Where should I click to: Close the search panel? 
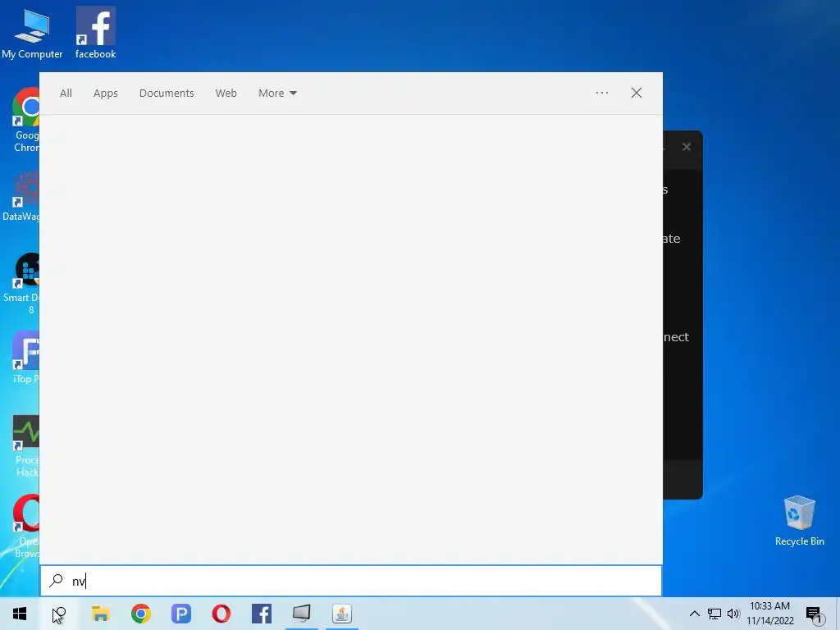(x=637, y=93)
